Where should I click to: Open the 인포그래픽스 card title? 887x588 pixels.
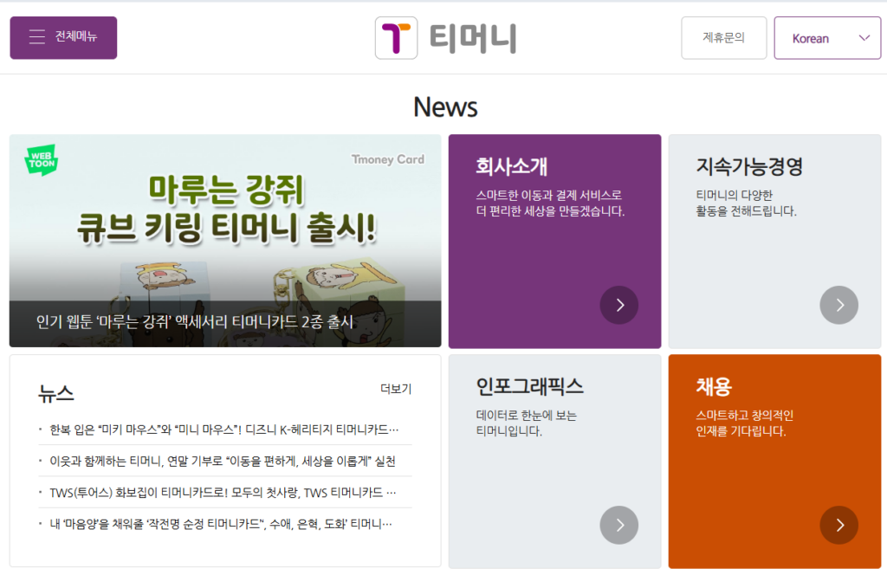[x=529, y=386]
